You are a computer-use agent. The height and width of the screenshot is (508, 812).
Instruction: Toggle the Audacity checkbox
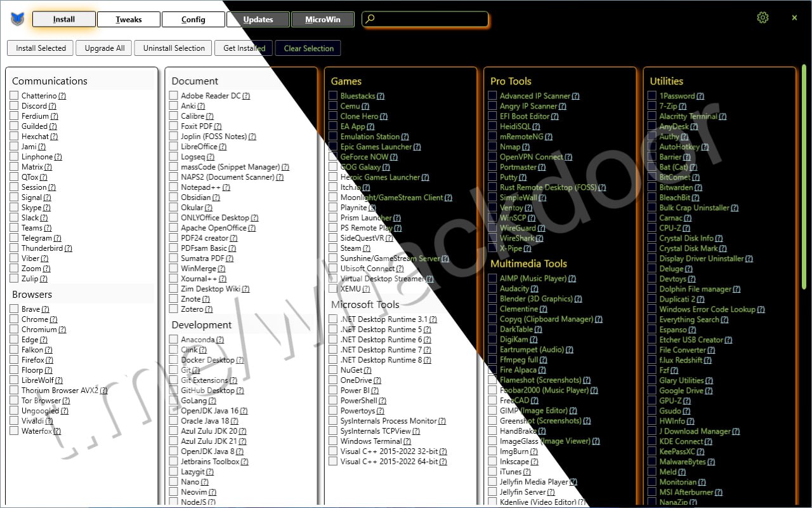(492, 288)
